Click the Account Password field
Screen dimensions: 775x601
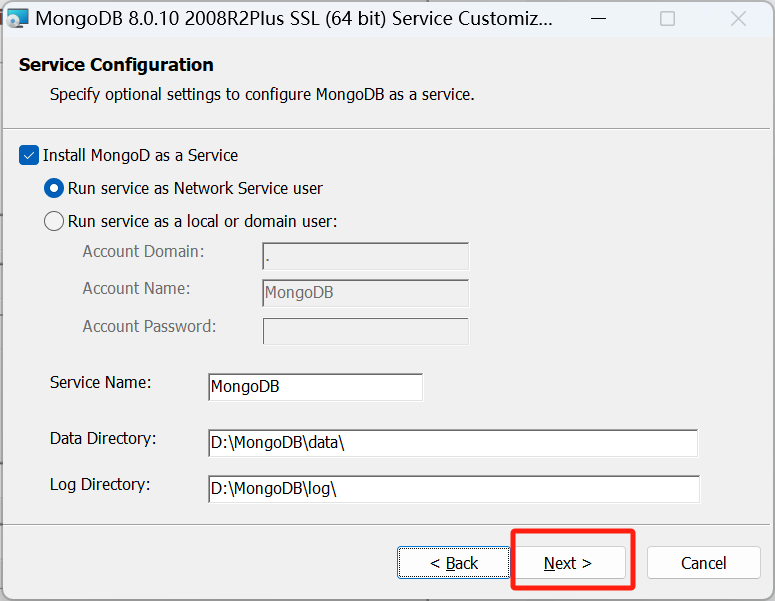click(366, 331)
